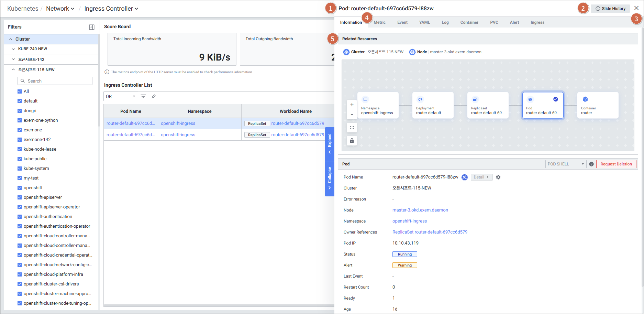This screenshot has width=644, height=314.
Task: Fit the topology view to screen
Action: (x=352, y=128)
